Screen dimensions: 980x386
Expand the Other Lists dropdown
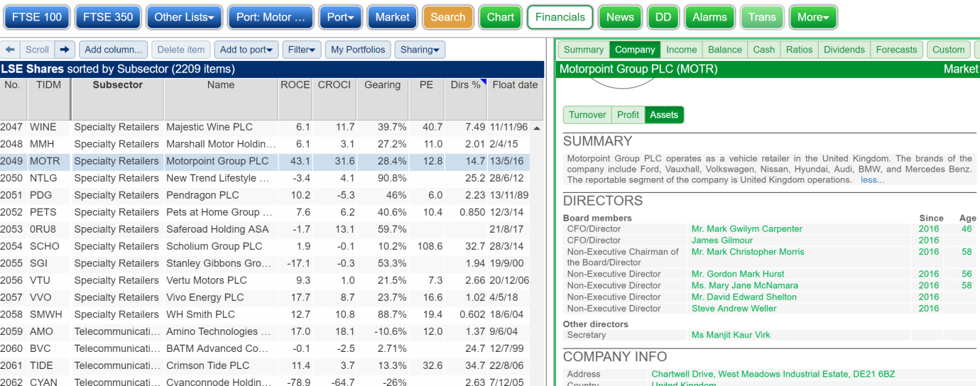tap(184, 17)
